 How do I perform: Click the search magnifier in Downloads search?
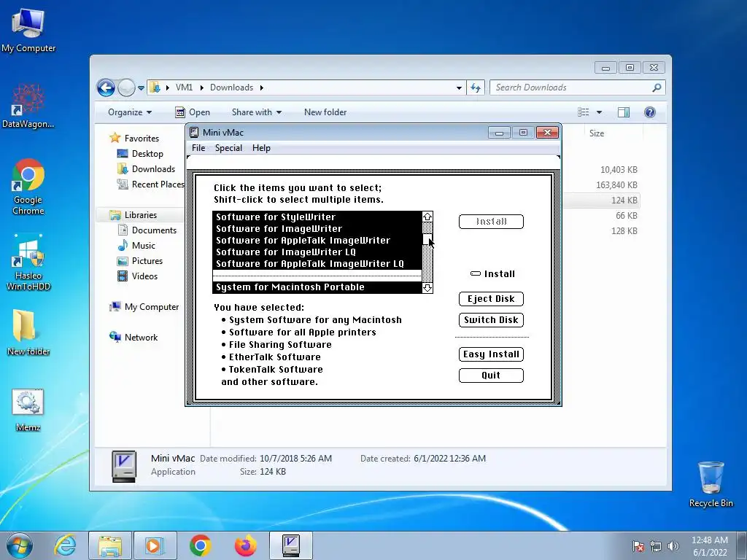[657, 87]
